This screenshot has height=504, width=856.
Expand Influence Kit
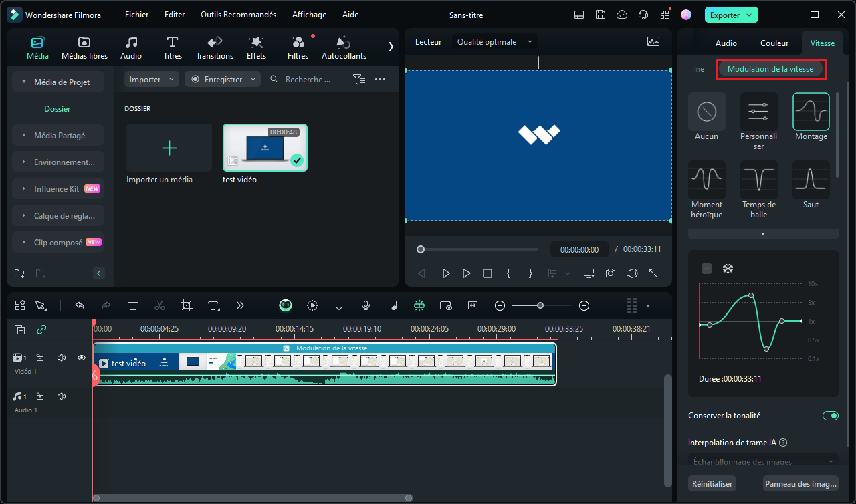click(x=58, y=188)
